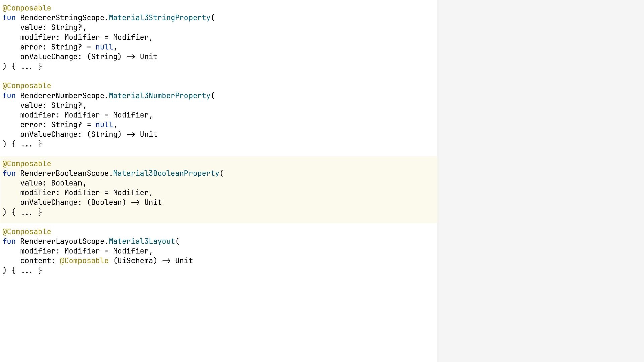Click the empty gray panel on the right
This screenshot has height=362, width=644.
click(x=540, y=181)
